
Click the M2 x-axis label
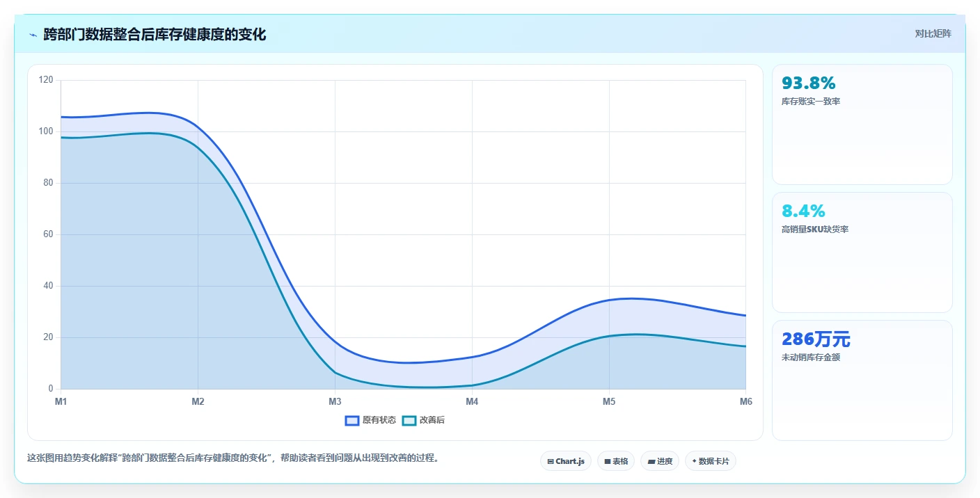(198, 402)
